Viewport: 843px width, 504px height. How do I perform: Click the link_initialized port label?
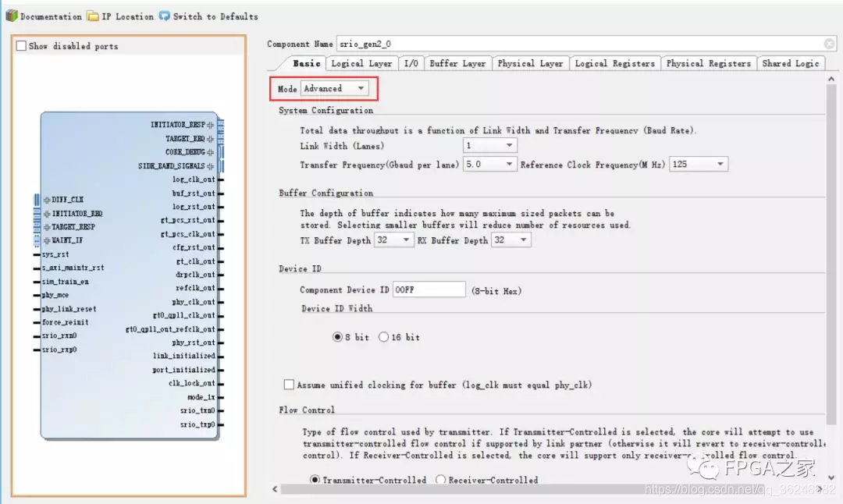tap(184, 357)
